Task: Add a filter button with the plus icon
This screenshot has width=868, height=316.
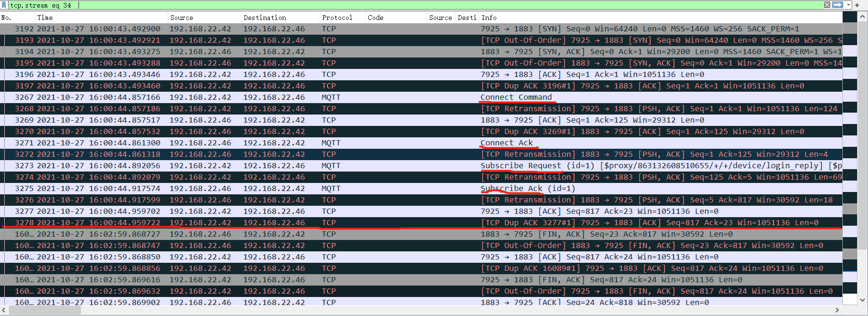Action: [857, 5]
